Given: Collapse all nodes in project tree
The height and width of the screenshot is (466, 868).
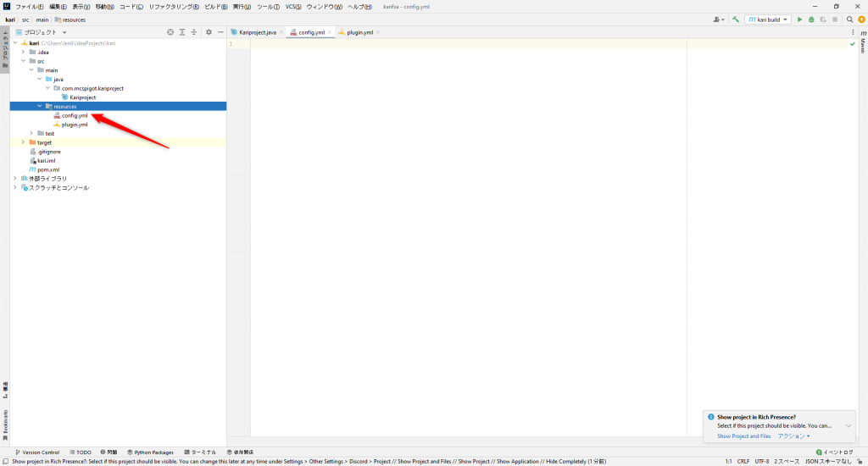Looking at the screenshot, I should click(x=194, y=32).
